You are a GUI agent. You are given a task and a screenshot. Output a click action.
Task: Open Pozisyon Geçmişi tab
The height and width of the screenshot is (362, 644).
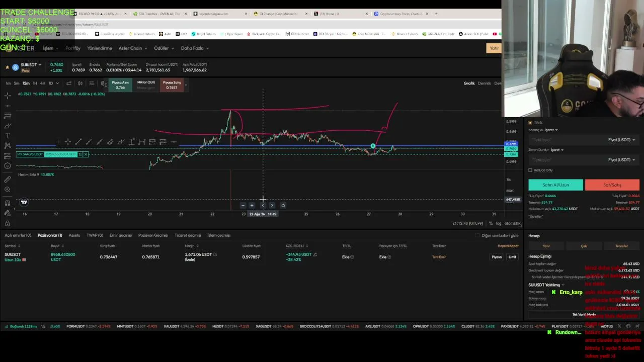coord(153,235)
